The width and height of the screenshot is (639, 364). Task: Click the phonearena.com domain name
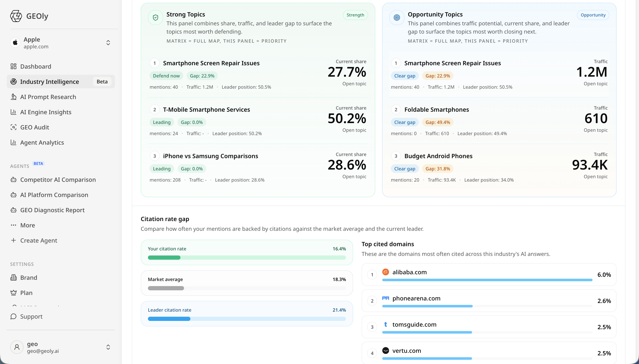click(x=416, y=298)
